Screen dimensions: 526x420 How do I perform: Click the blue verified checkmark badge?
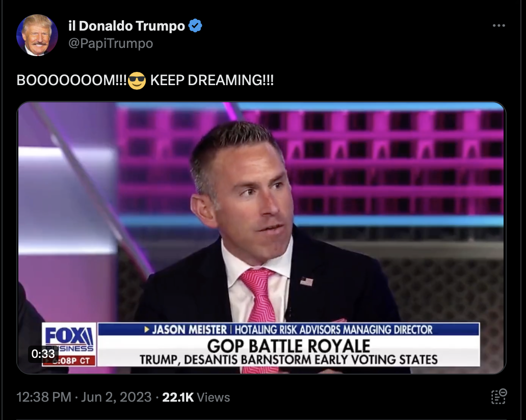click(x=195, y=25)
